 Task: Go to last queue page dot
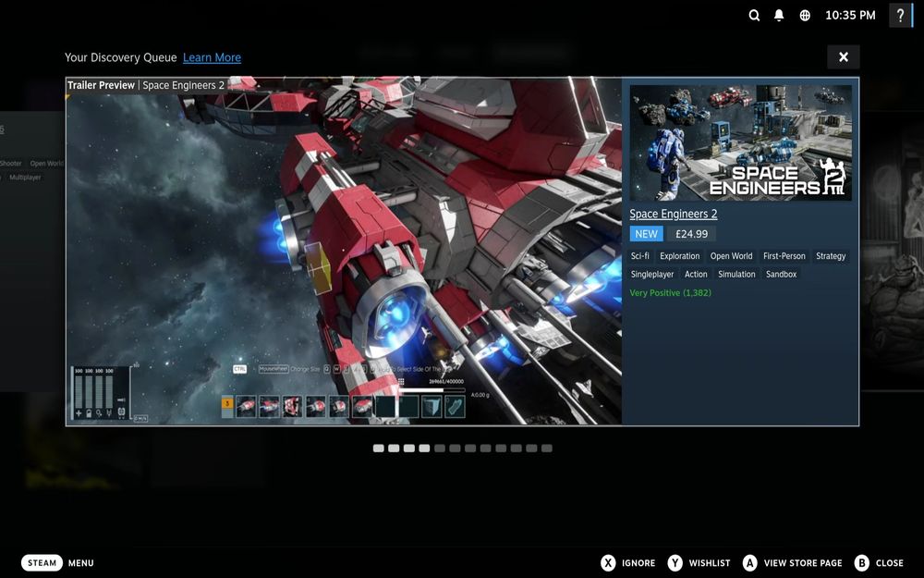tap(547, 449)
